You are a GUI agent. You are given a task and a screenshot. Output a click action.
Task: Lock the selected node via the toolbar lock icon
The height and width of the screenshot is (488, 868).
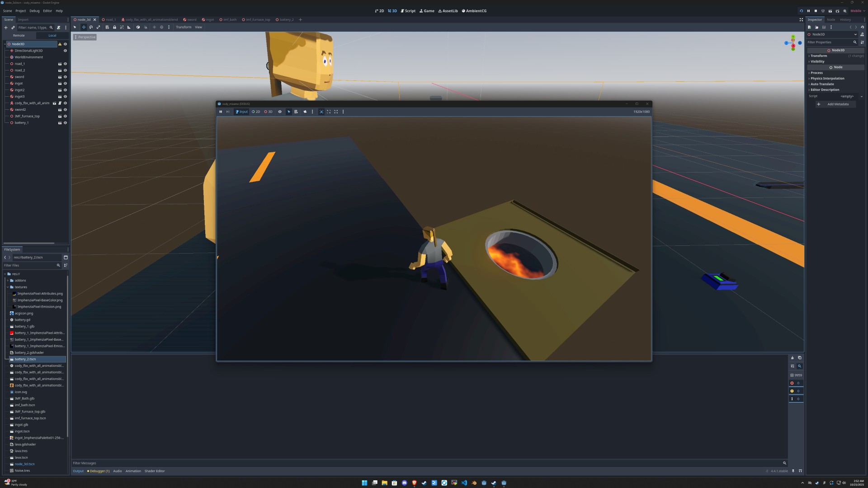coord(114,27)
